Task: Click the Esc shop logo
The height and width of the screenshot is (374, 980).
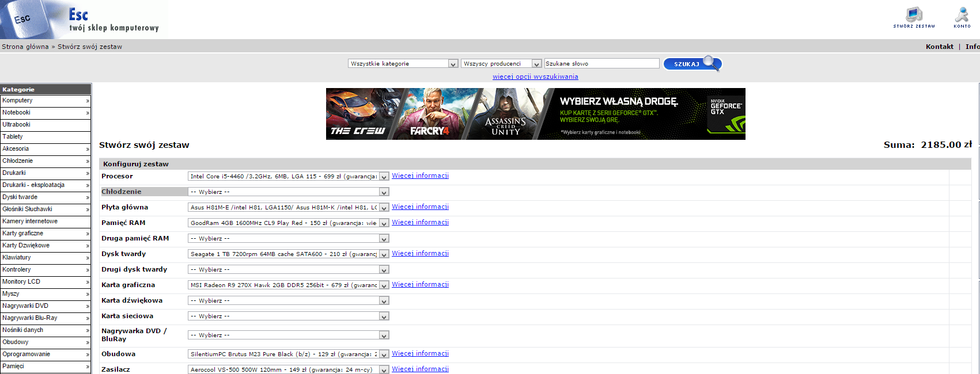Action: [84, 20]
